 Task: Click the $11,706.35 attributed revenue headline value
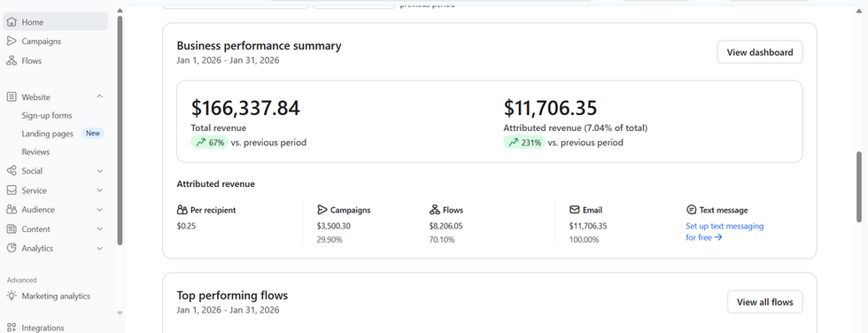[550, 108]
